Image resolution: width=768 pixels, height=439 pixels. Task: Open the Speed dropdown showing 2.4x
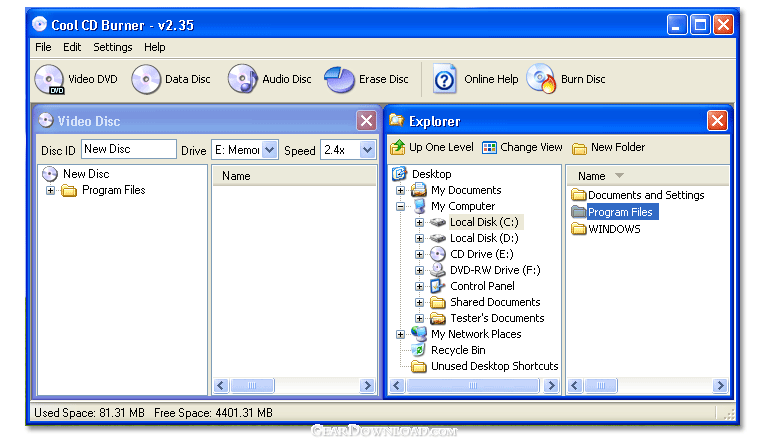(367, 149)
